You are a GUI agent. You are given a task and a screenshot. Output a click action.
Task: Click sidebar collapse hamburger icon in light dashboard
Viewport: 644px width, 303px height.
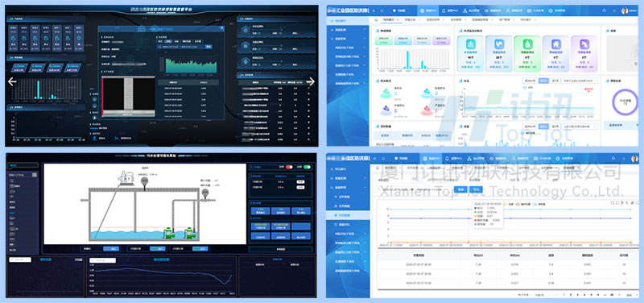tap(374, 10)
